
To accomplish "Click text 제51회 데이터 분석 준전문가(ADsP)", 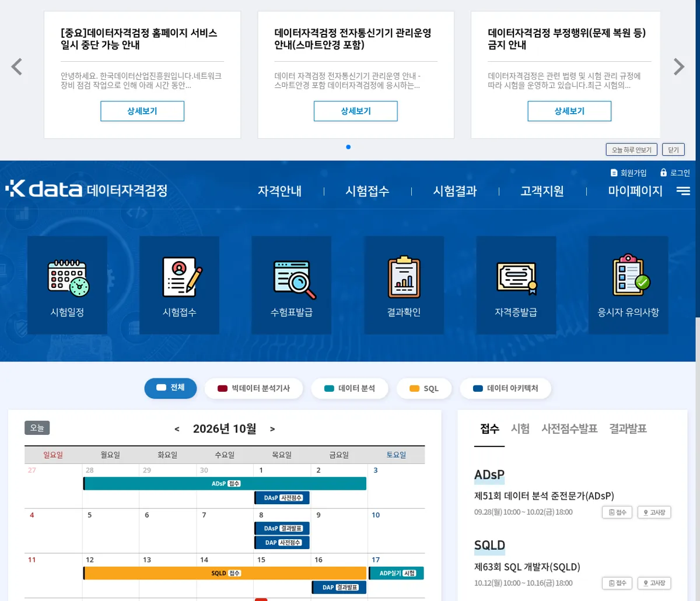I will coord(544,496).
